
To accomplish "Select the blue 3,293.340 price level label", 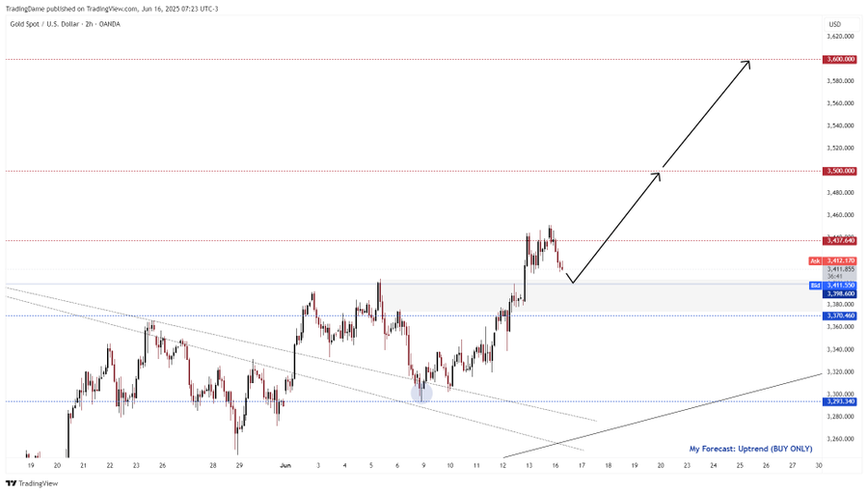I will click(840, 401).
